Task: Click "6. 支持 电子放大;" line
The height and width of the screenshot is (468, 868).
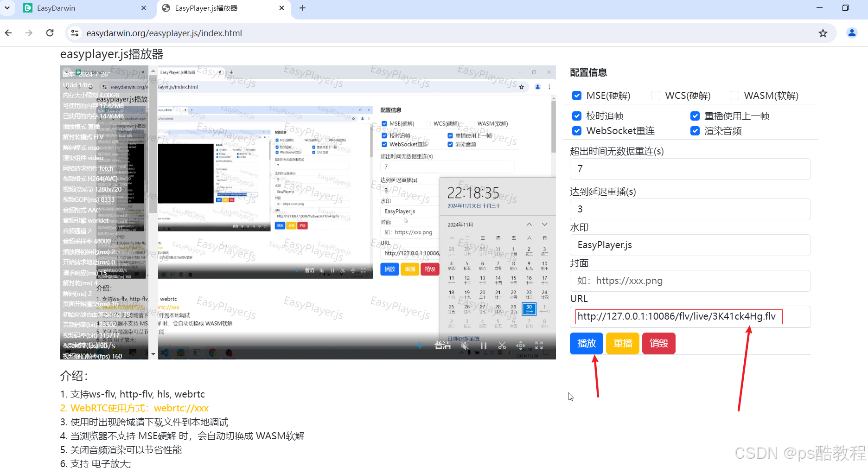Action: click(96, 464)
